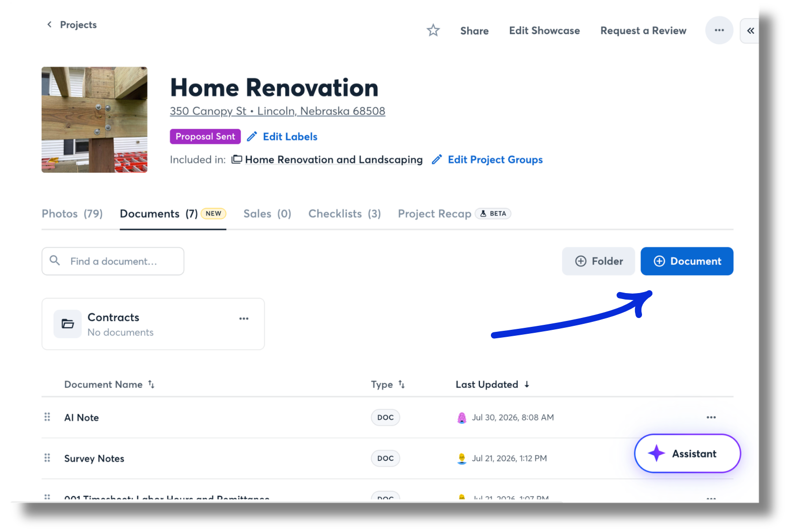Viewport: 795px width, 532px height.
Task: Open the AI Note document
Action: [x=81, y=418]
